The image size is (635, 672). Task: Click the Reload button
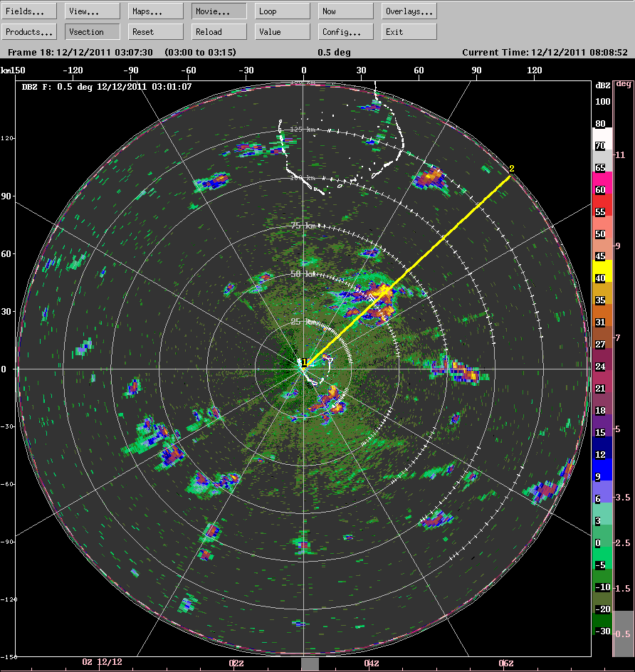(x=219, y=32)
